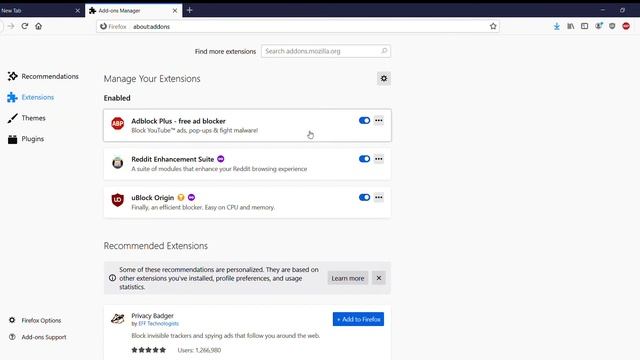
Task: Click the Users: 1,266,980 count
Action: coord(199,350)
